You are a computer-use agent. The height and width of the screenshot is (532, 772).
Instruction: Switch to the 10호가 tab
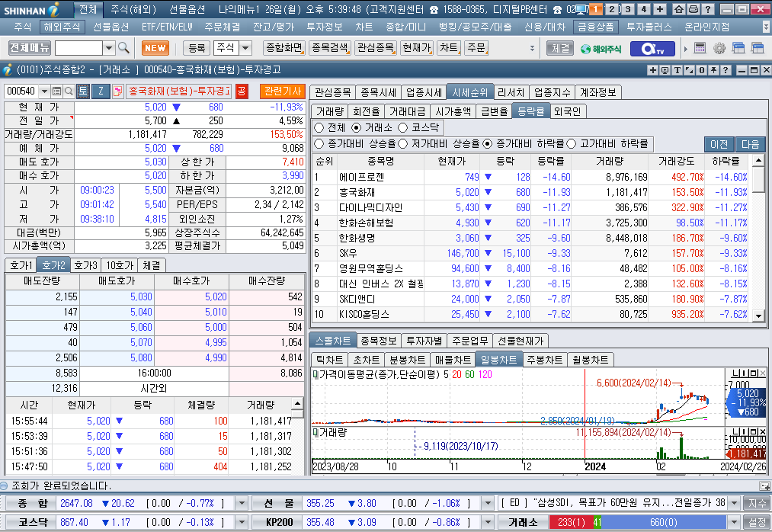coord(120,265)
